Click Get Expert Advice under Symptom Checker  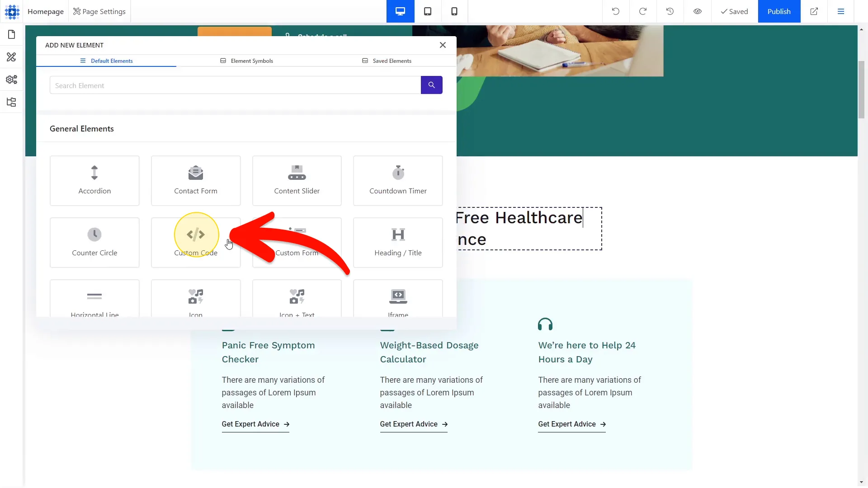coord(255,424)
